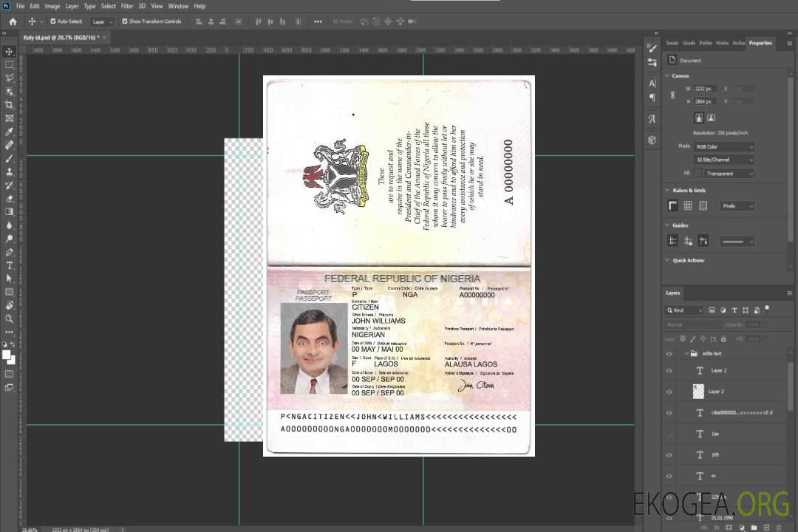The width and height of the screenshot is (798, 532).
Task: Select the Brush tool
Action: pos(9,158)
